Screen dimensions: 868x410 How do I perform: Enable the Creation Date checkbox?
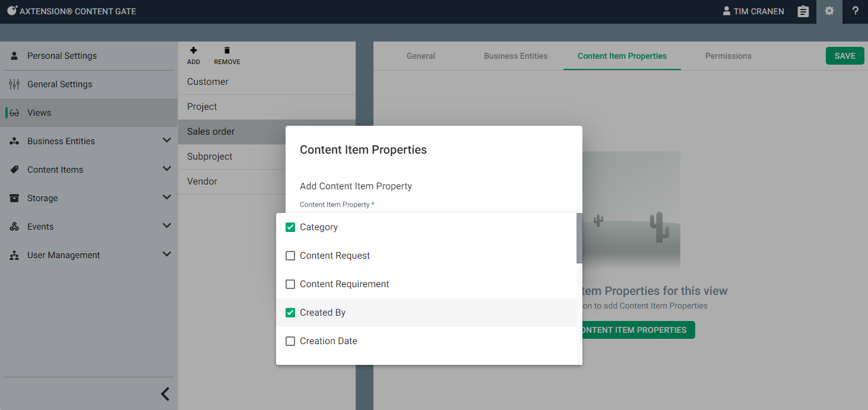[x=290, y=341]
